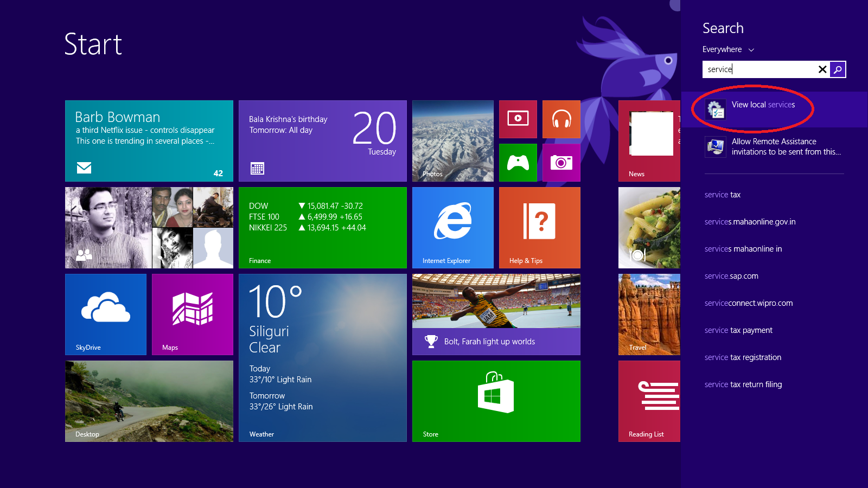Open the Desktop tile
868x488 pixels.
pos(149,401)
